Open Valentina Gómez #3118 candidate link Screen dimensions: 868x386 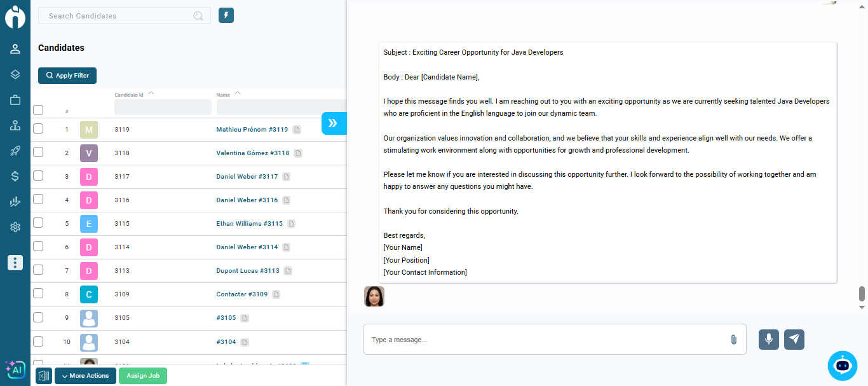252,153
